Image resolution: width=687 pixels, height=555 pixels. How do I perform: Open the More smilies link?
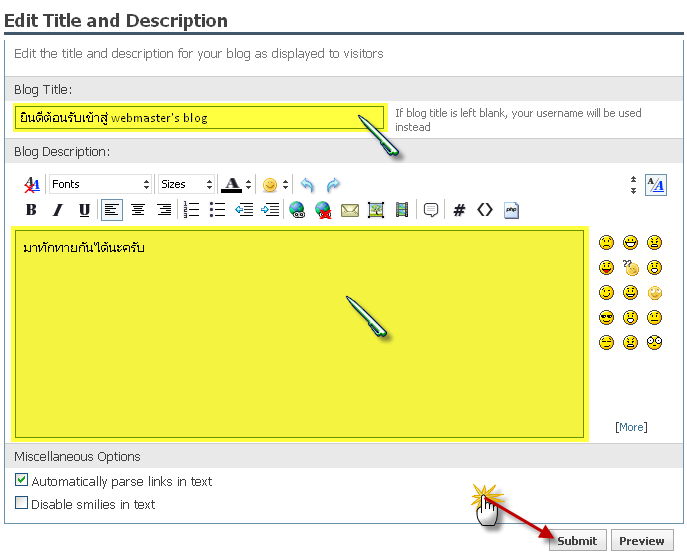[x=631, y=427]
